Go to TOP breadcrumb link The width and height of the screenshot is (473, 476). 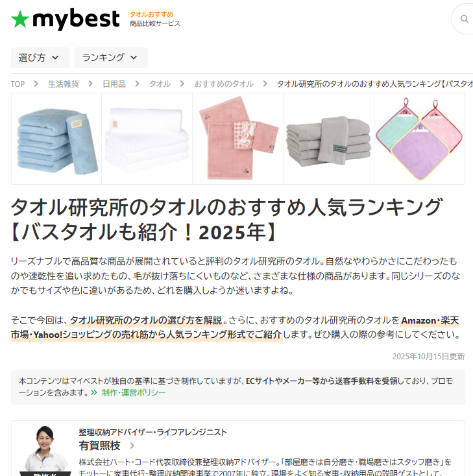tap(18, 84)
